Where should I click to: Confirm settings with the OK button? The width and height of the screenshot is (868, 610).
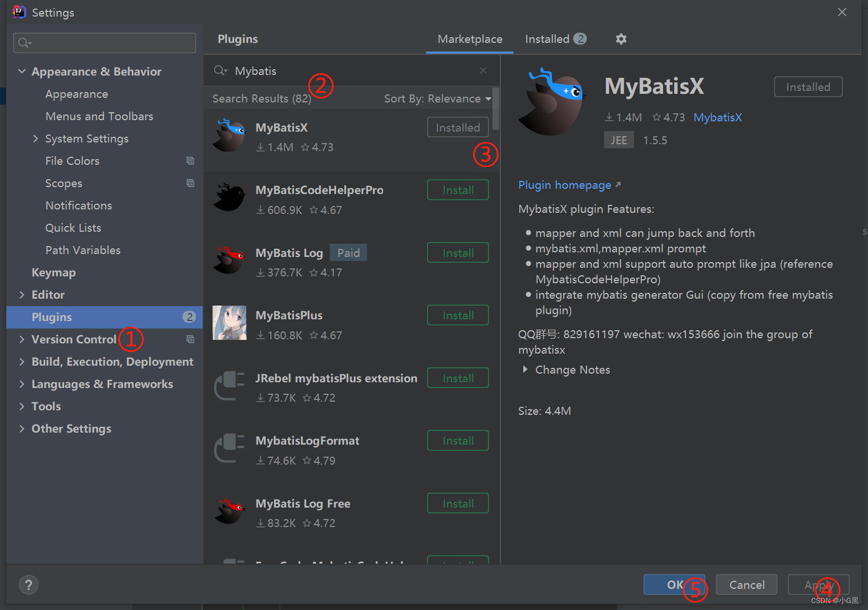(x=674, y=585)
